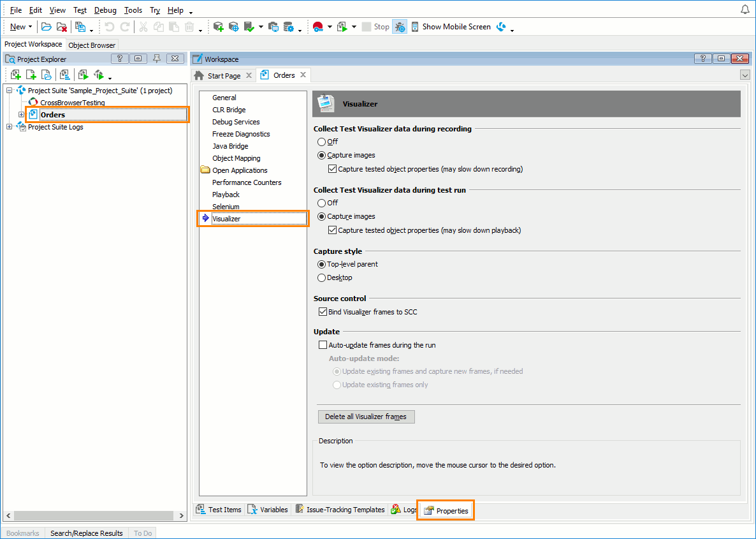Expand Project Suite Logs node
This screenshot has height=539, width=756.
click(x=9, y=127)
